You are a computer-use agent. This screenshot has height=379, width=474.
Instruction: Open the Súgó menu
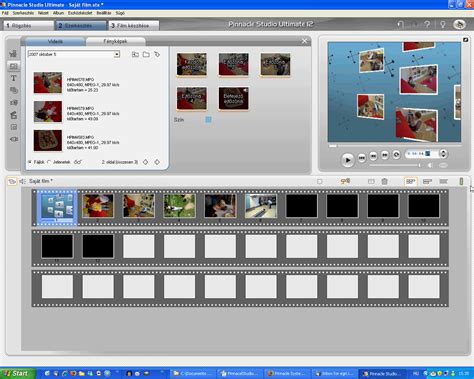(120, 13)
